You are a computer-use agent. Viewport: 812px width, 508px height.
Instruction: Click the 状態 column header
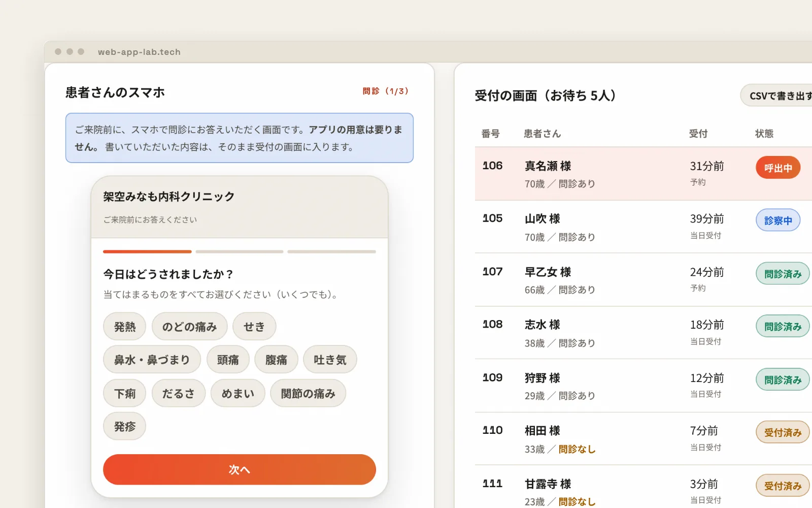coord(764,134)
